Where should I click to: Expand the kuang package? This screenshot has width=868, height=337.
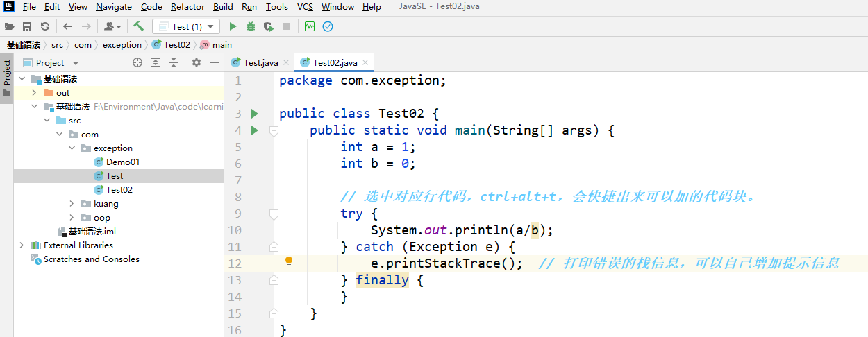[72, 203]
